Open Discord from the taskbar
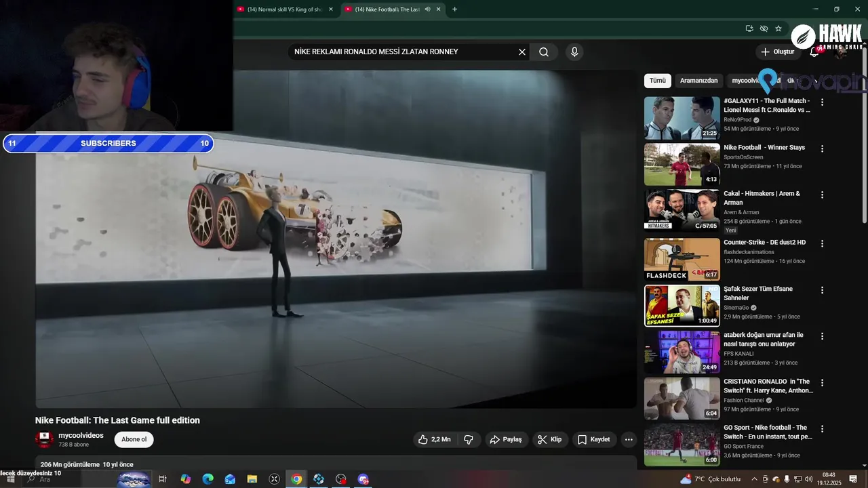The width and height of the screenshot is (868, 488). point(363,479)
